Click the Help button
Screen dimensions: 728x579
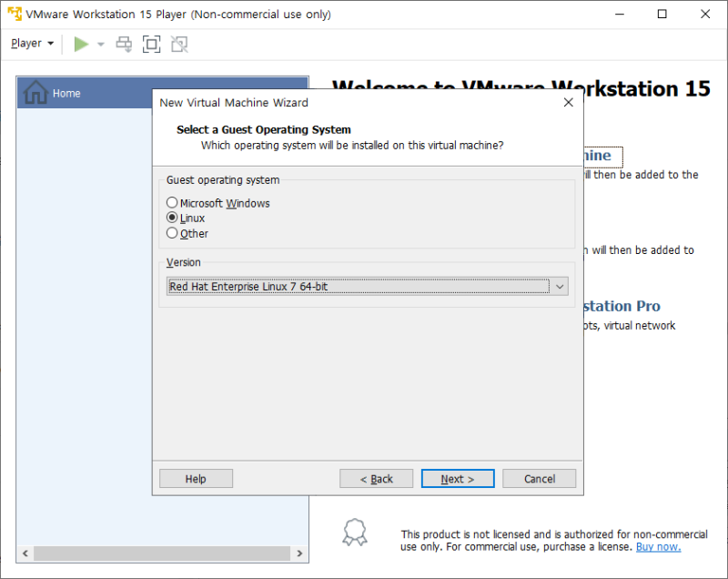coord(195,478)
